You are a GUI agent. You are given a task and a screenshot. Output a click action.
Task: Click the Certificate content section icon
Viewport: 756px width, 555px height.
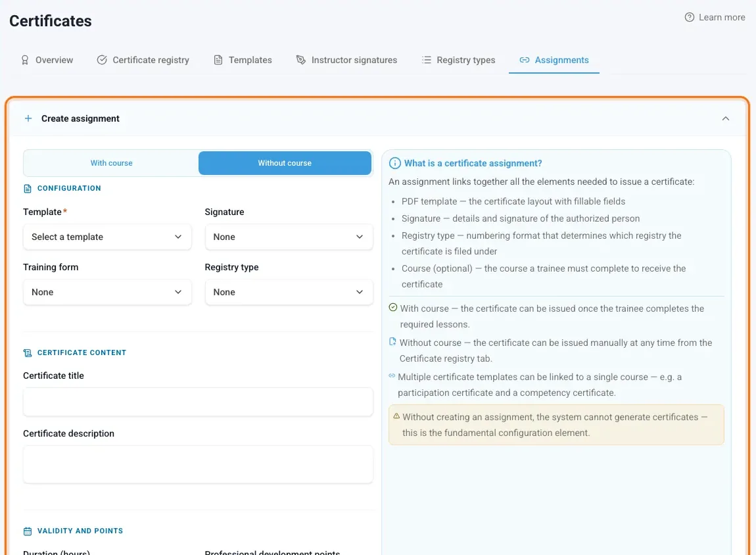[x=28, y=353]
